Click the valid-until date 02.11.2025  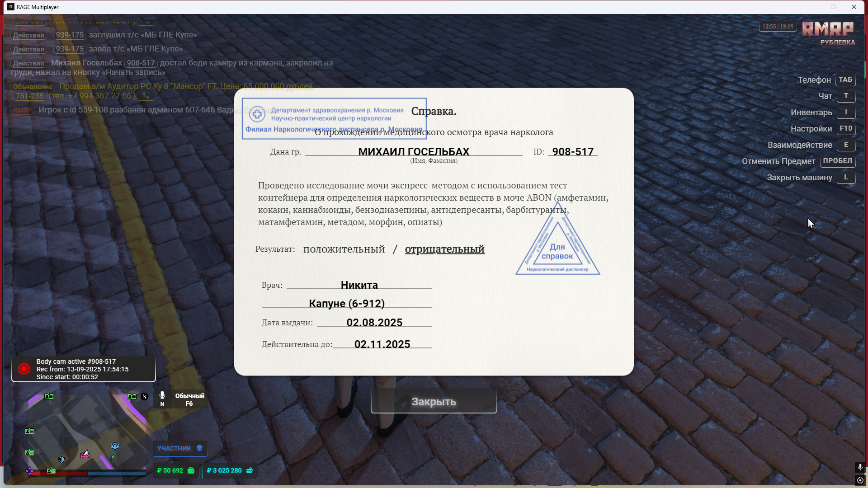tap(382, 344)
